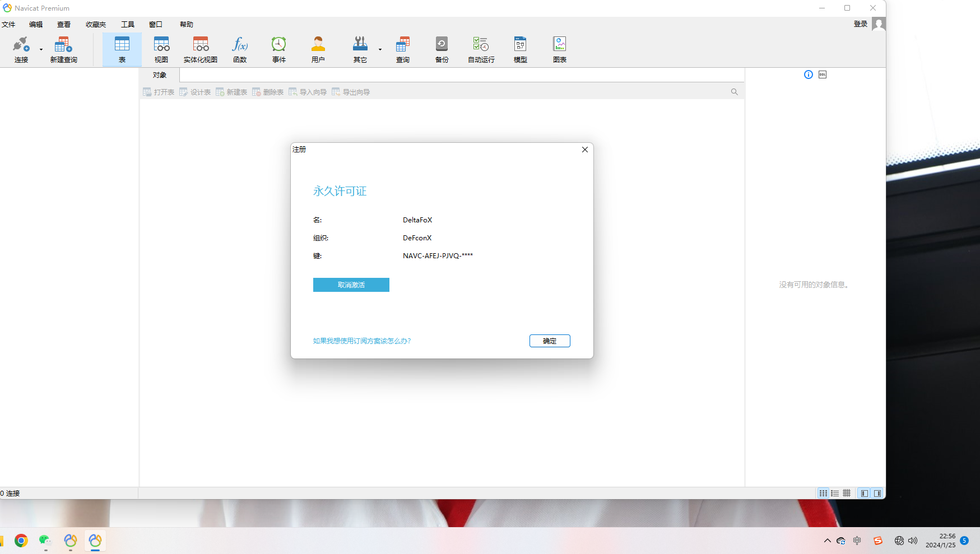This screenshot has width=980, height=554.
Task: Click the 确定 OK button
Action: click(x=550, y=341)
